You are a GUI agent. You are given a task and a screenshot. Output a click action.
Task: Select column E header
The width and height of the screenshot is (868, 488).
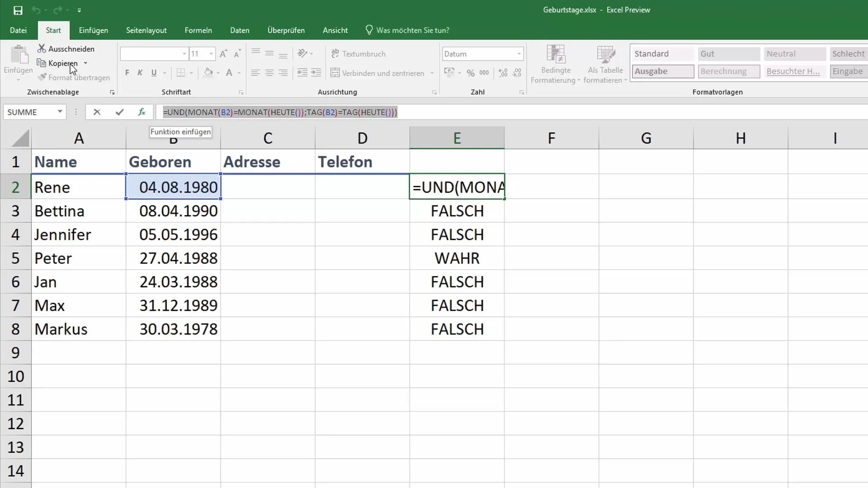[x=457, y=138]
